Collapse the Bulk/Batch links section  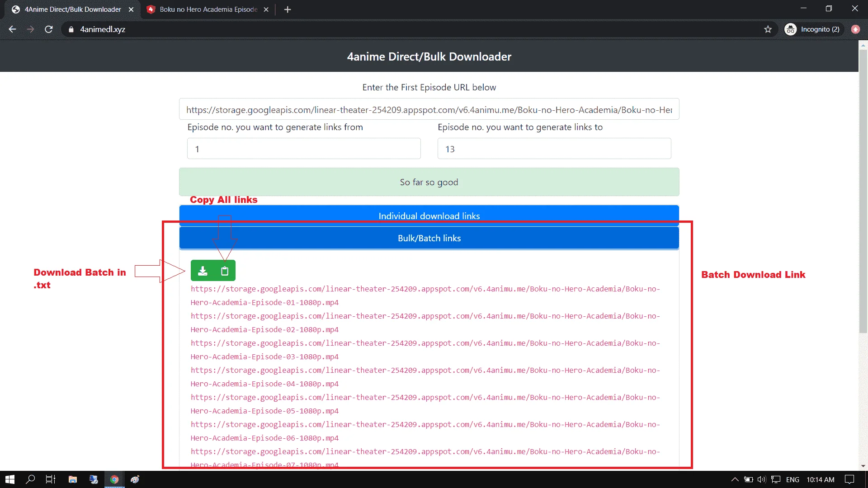[429, 238]
